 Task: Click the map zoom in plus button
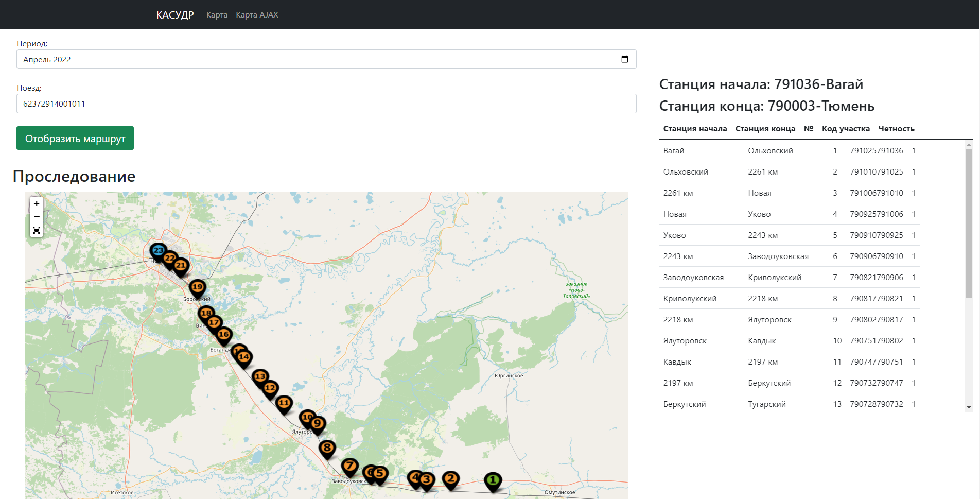[37, 203]
